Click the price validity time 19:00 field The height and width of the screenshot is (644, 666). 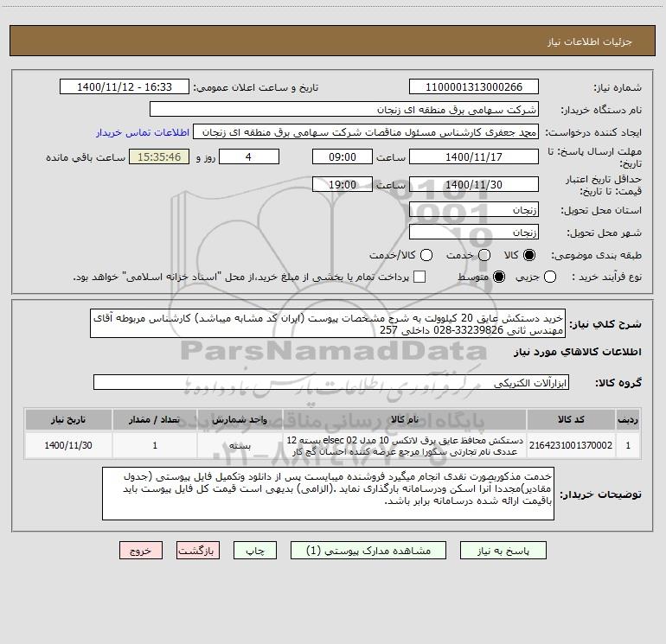click(343, 185)
